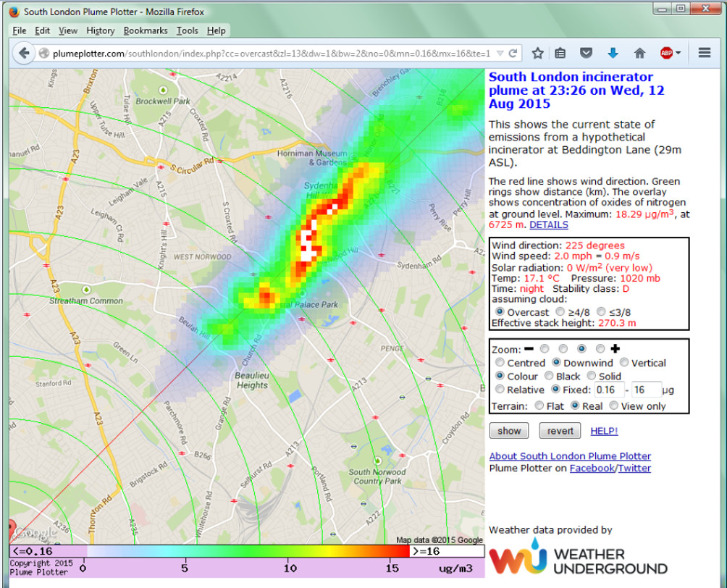Click the browser Back arrow button

tap(23, 54)
